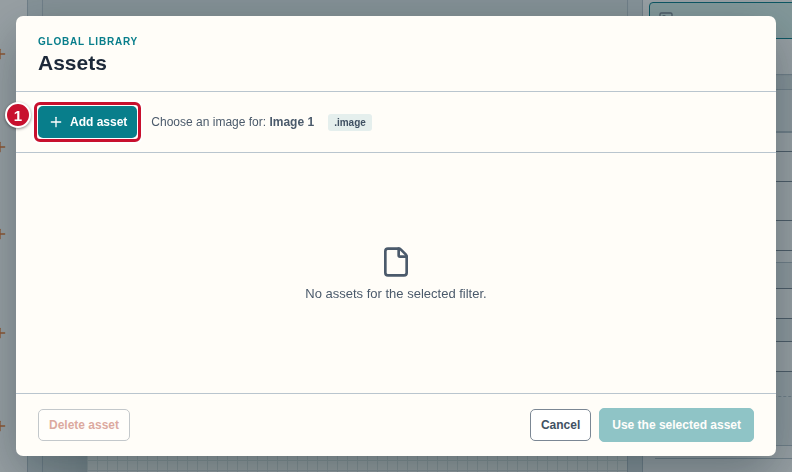The height and width of the screenshot is (472, 792).
Task: Click Use the selected asset button
Action: 676,425
